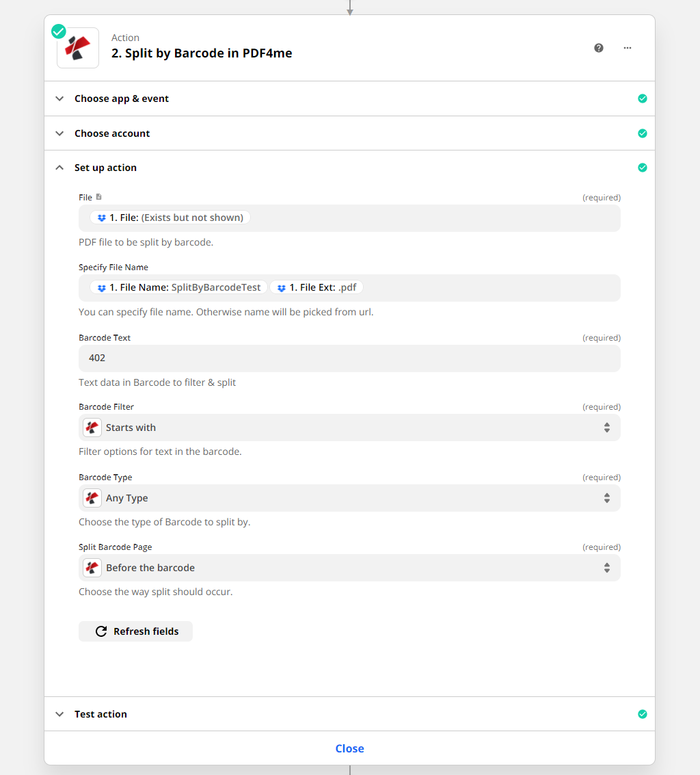Click the green check next to Test action
This screenshot has width=700, height=775.
(642, 714)
